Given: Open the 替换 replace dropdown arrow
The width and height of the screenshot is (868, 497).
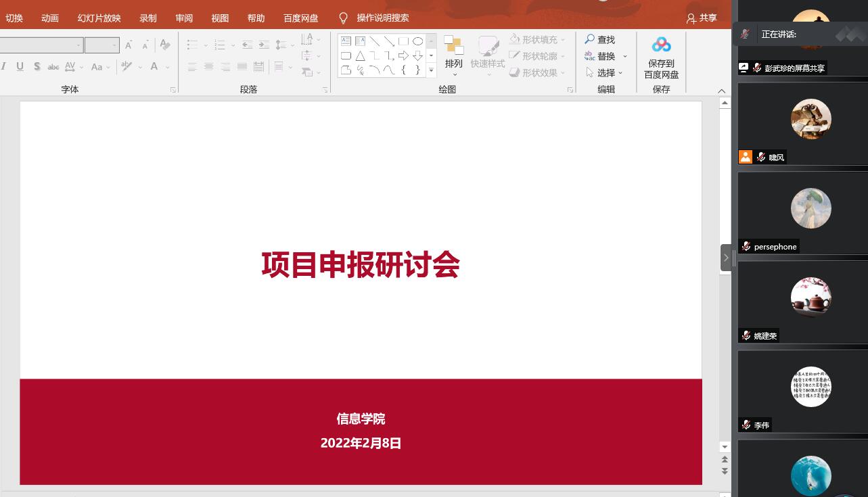Looking at the screenshot, I should 625,56.
